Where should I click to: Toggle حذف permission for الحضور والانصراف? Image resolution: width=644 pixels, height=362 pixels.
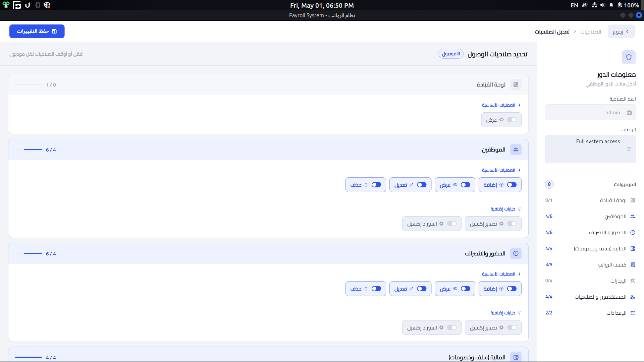376,289
